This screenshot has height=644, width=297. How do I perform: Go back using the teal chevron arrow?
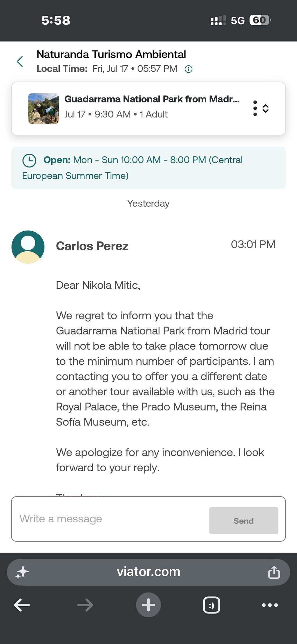click(20, 62)
